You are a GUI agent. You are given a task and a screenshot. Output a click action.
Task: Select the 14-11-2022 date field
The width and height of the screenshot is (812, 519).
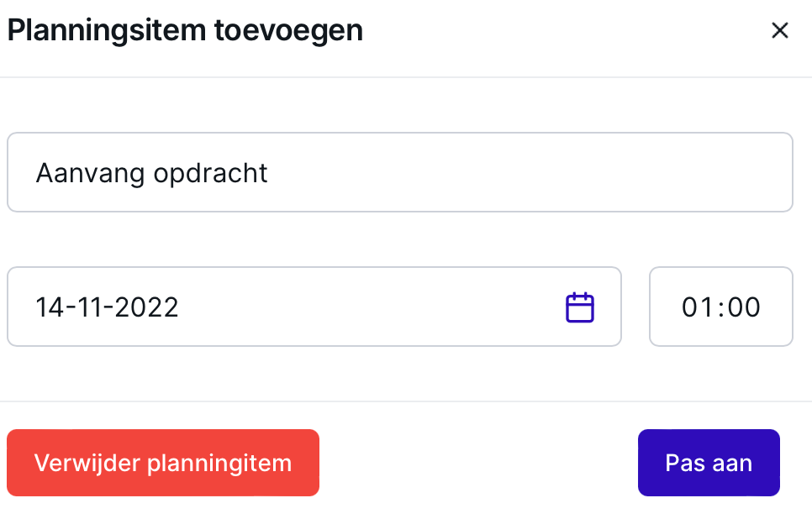click(x=314, y=307)
